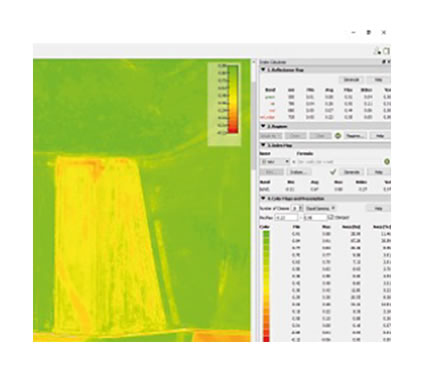The width and height of the screenshot is (424, 371).
Task: Click Generate button in Reflectance Map section
Action: 351,80
